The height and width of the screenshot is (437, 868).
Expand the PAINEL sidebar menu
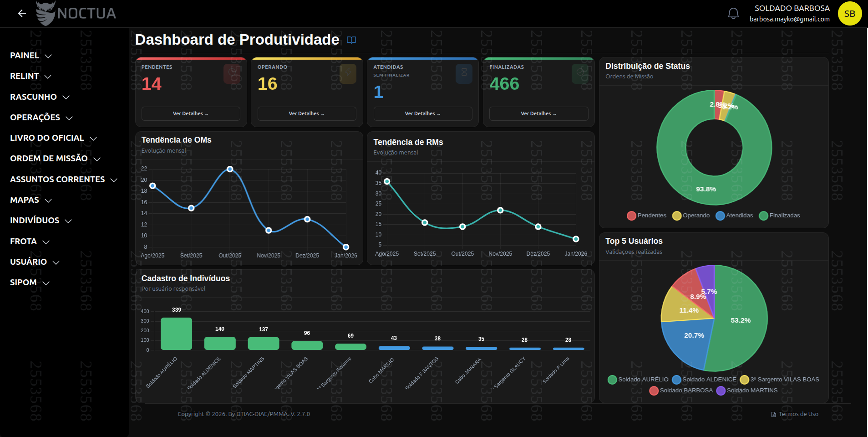(30, 56)
